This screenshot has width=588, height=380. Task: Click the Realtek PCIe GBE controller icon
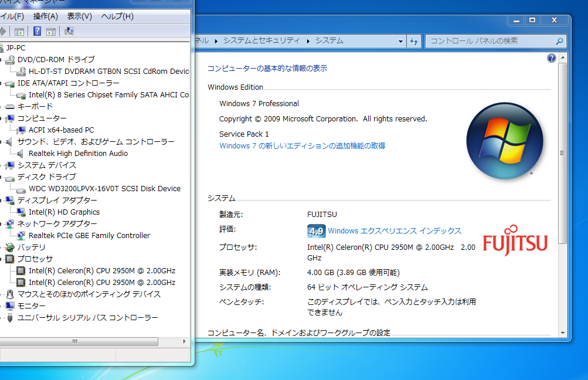(x=21, y=236)
